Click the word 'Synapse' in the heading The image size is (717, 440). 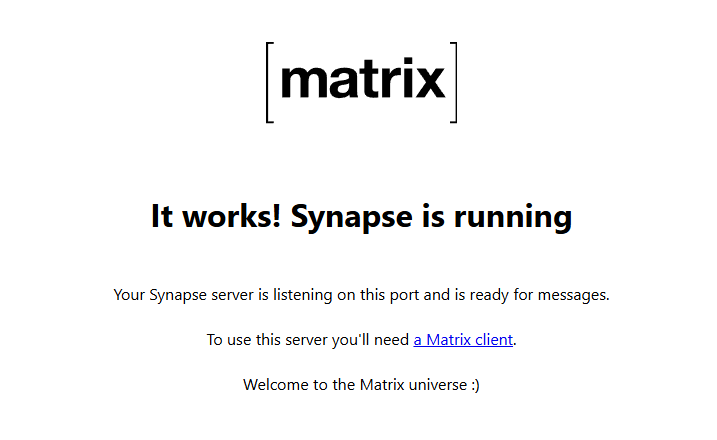pyautogui.click(x=352, y=217)
